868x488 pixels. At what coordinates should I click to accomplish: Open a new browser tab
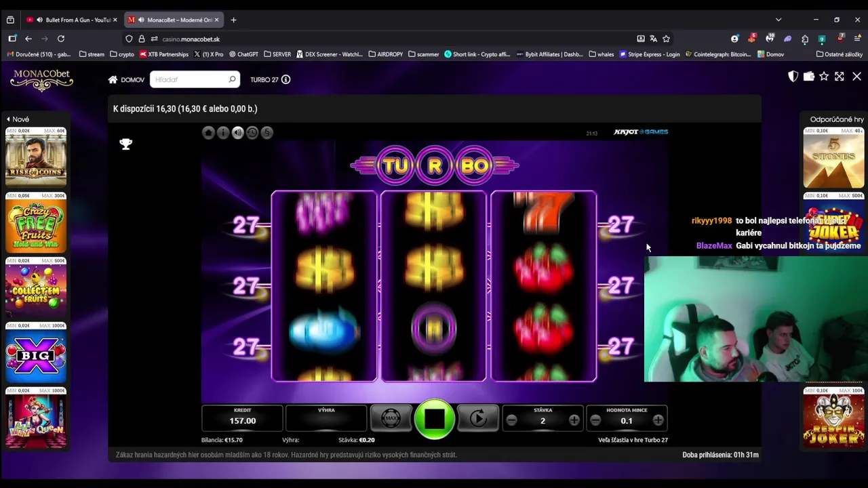(233, 20)
